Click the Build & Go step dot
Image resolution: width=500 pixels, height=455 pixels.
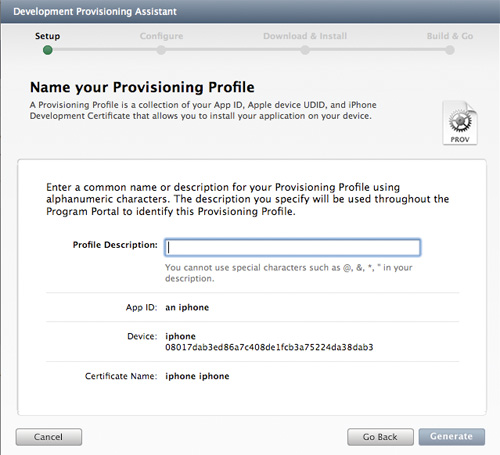click(x=450, y=50)
